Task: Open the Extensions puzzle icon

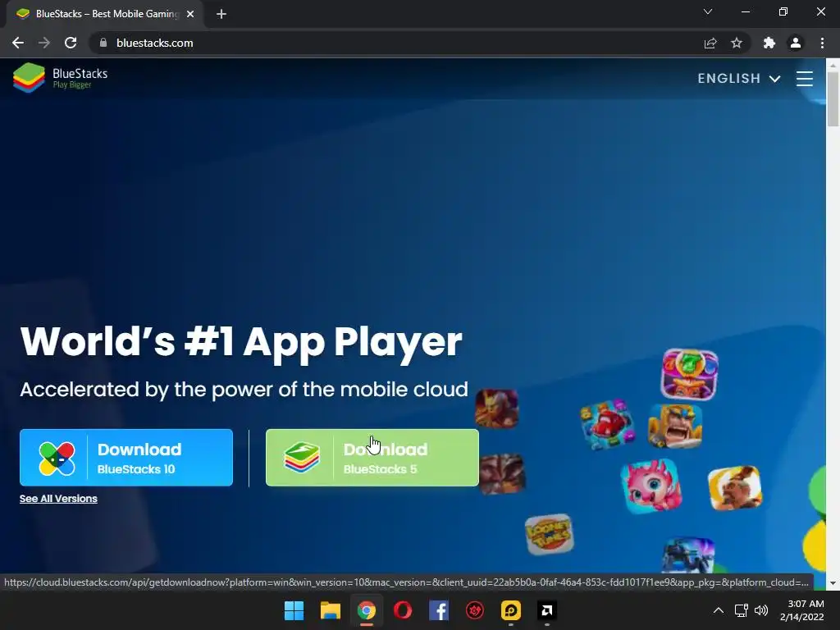Action: pyautogui.click(x=769, y=43)
